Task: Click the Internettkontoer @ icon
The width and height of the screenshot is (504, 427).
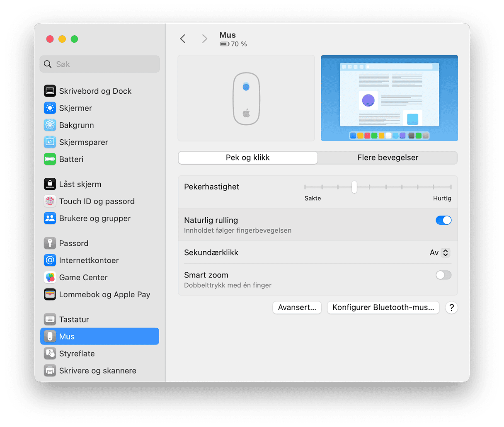Action: coord(50,260)
